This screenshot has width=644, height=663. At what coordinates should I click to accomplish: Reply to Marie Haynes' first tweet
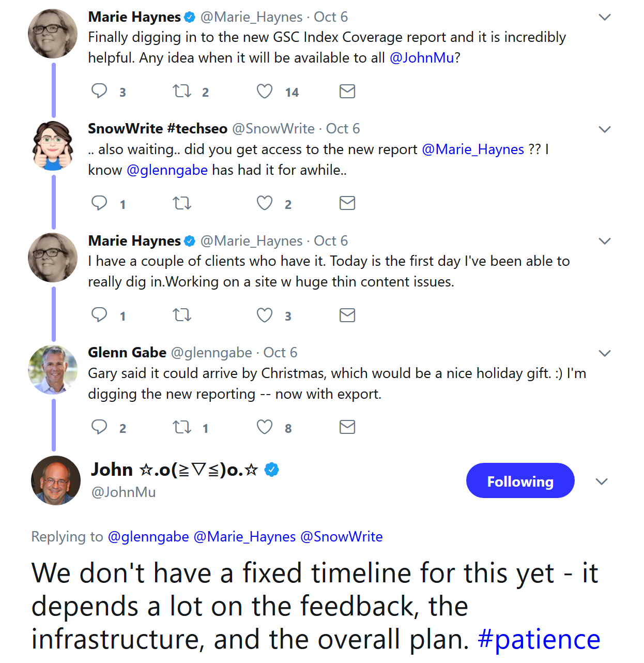tap(99, 92)
